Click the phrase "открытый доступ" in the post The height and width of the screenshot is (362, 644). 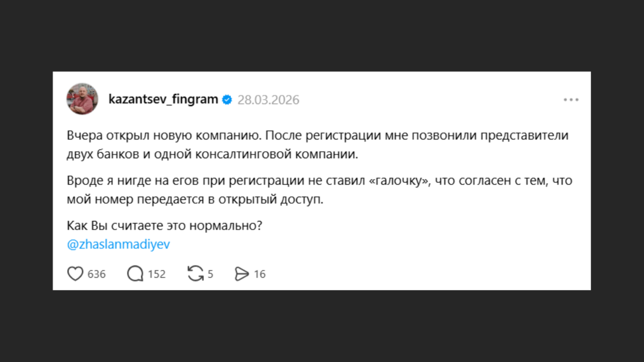[x=270, y=199]
